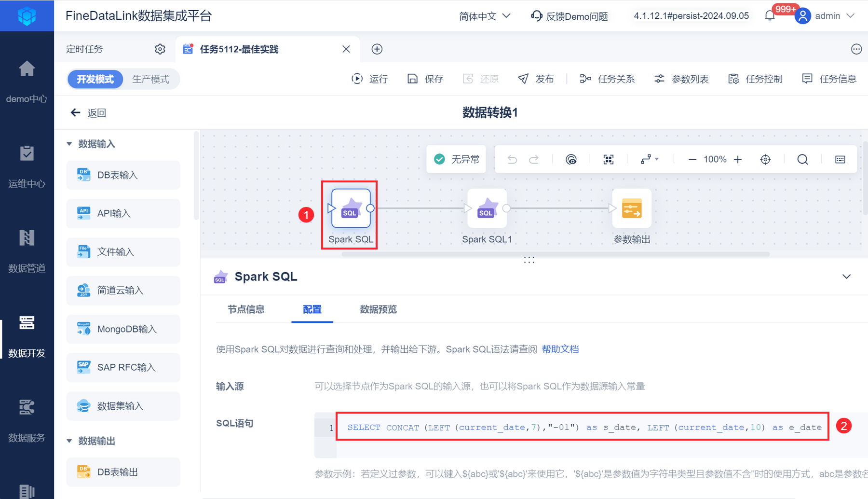The height and width of the screenshot is (499, 868).
Task: Zoom in with the plus icon
Action: point(738,159)
